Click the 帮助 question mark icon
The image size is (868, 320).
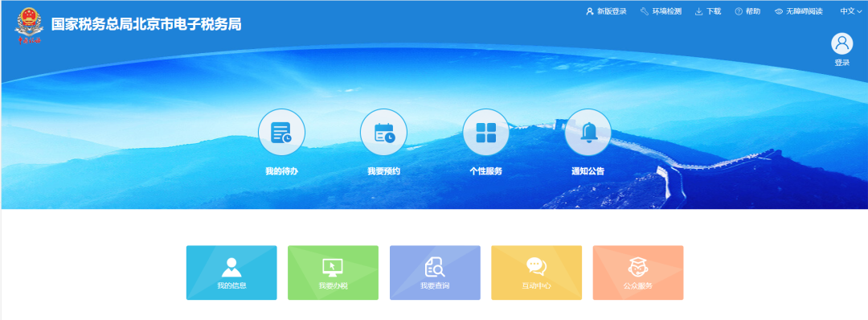pos(739,11)
